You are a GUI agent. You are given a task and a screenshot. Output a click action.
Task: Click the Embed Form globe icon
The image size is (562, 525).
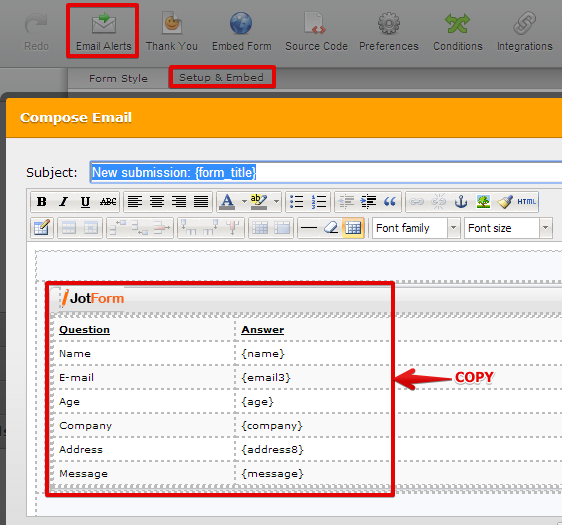[241, 23]
